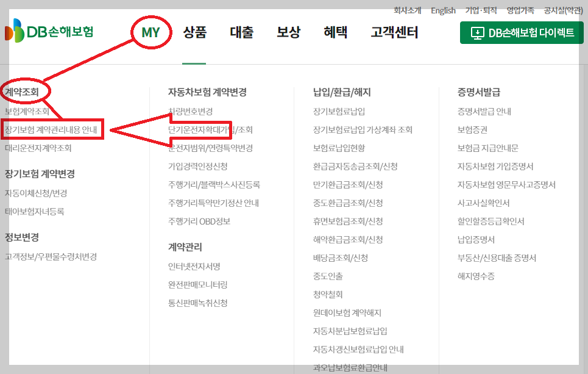Select 완전판매모니터링
The image size is (588, 374).
(x=197, y=285)
